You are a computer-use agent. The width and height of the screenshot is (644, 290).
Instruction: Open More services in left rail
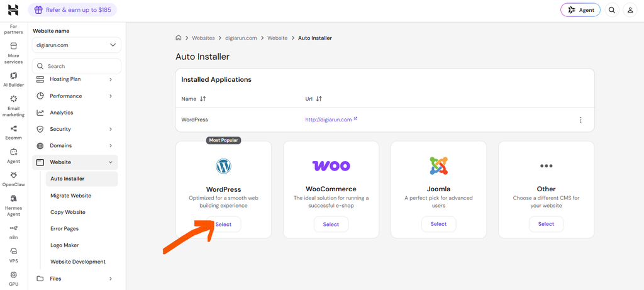13,53
